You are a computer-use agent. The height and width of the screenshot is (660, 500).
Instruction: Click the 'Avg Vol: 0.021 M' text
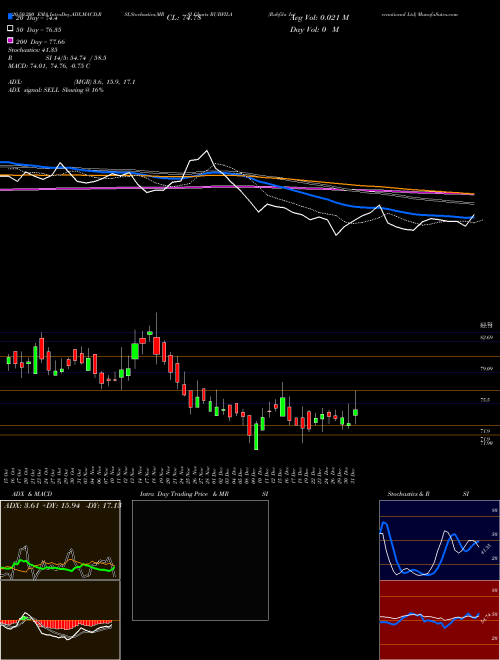[x=319, y=18]
